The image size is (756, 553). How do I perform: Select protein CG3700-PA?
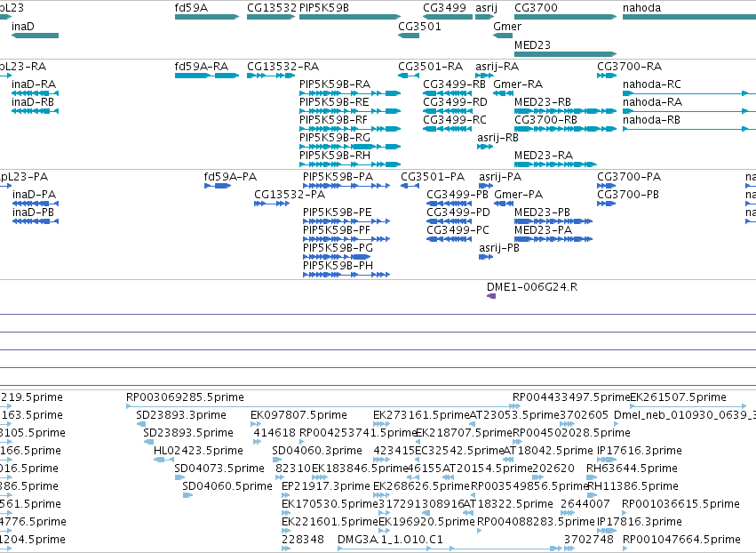tap(607, 186)
